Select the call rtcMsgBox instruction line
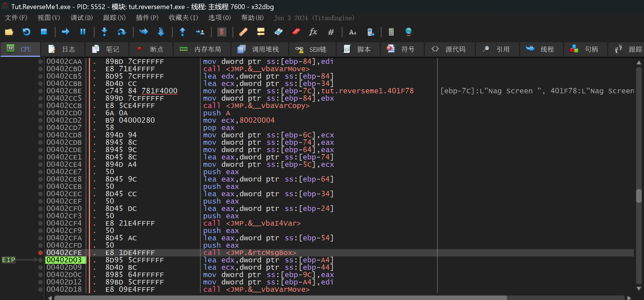644x300 pixels. pos(250,253)
